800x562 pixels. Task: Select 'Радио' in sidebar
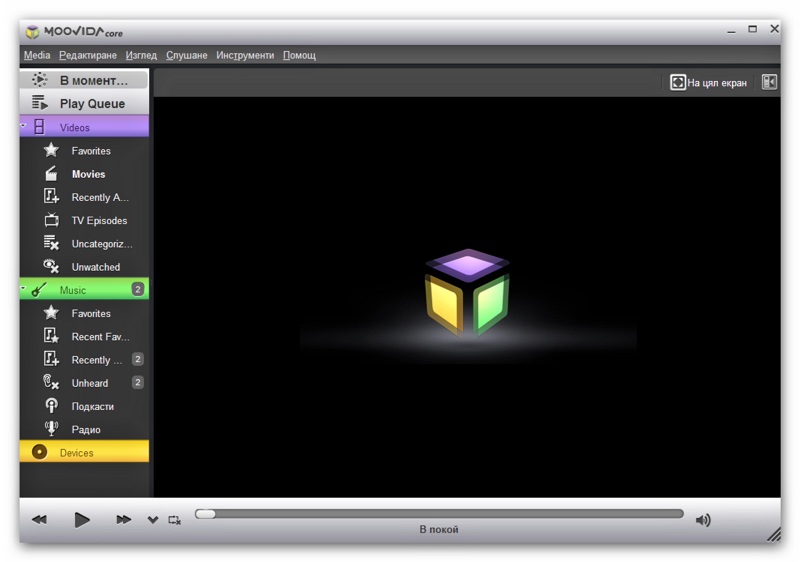click(86, 429)
